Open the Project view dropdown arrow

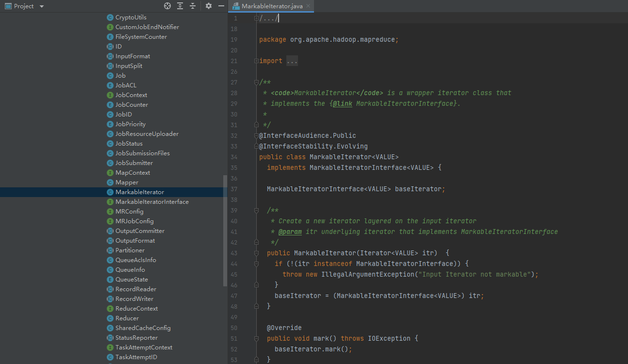(41, 6)
